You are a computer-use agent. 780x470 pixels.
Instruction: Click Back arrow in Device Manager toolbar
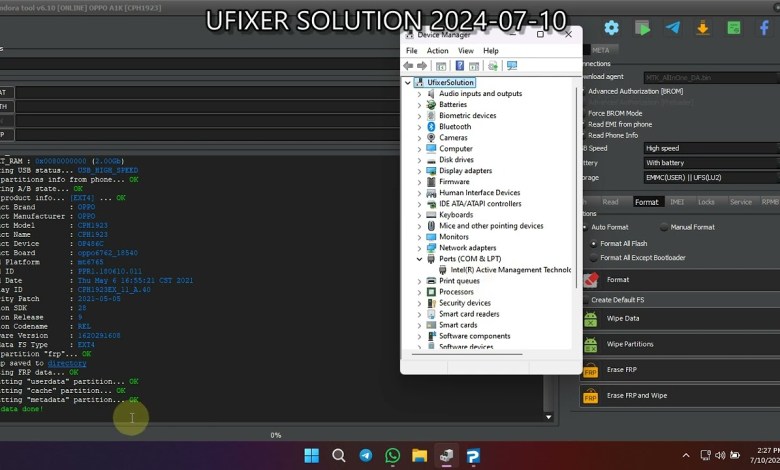coord(408,66)
